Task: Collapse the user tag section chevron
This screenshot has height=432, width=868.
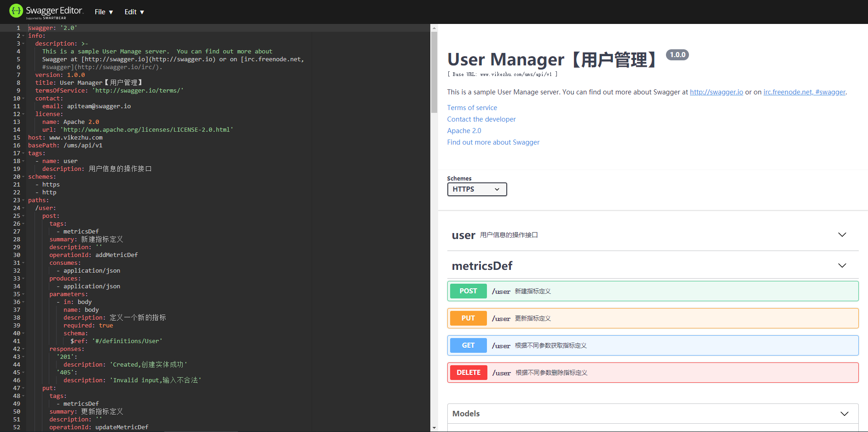Action: click(x=842, y=235)
